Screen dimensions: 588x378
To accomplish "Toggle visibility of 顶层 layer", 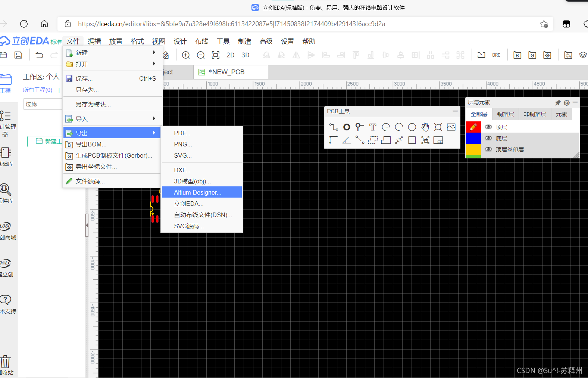I will tap(488, 127).
